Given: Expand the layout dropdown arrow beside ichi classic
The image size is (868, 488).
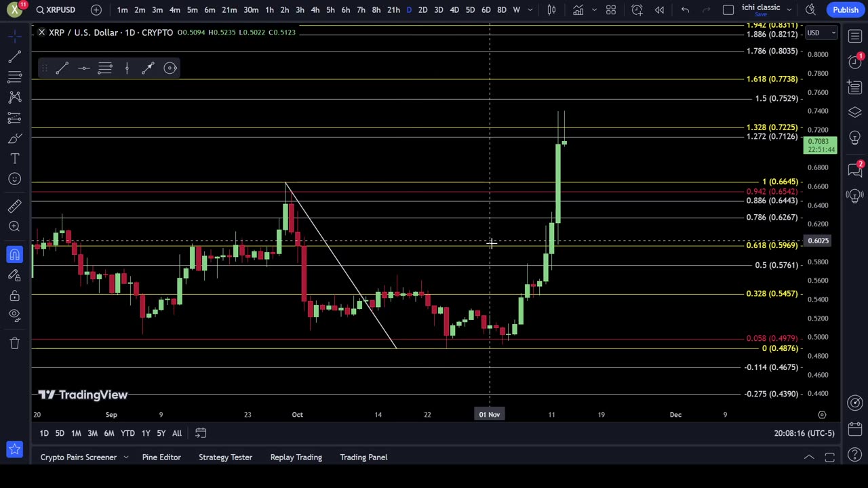Looking at the screenshot, I should (x=790, y=9).
